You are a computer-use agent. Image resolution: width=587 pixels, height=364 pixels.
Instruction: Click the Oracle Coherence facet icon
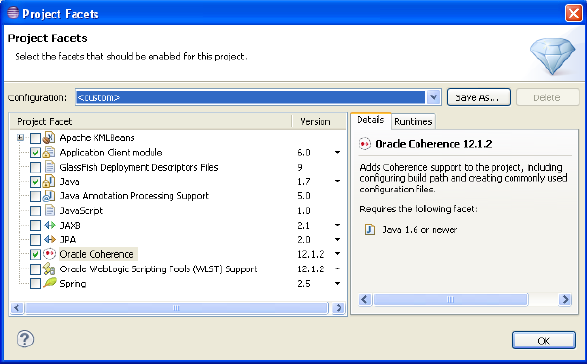(49, 254)
